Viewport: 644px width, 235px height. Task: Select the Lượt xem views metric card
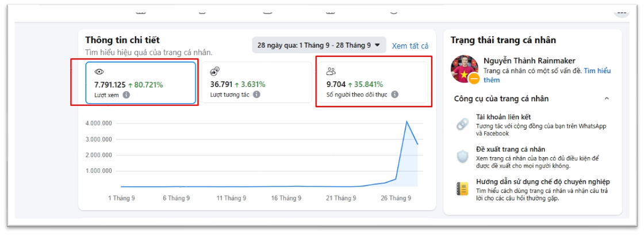[140, 83]
